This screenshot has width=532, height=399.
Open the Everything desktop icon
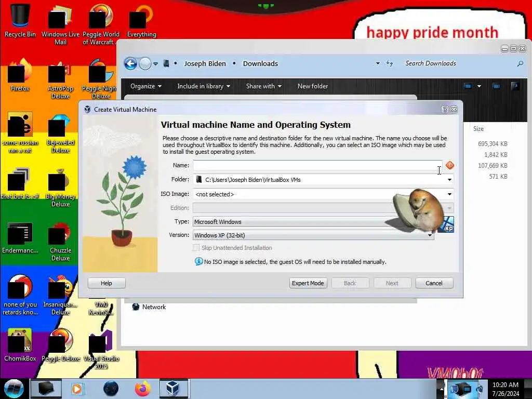click(x=141, y=20)
